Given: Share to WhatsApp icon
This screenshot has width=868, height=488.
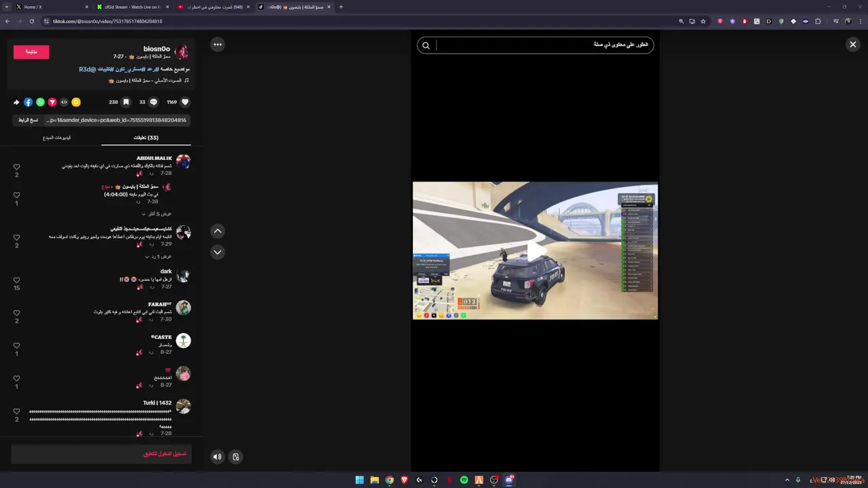Looking at the screenshot, I should tap(40, 102).
